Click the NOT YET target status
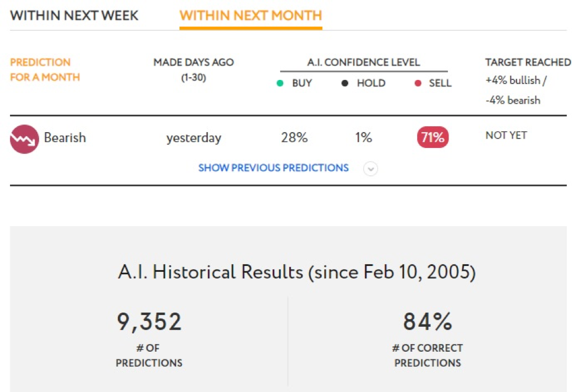 507,136
